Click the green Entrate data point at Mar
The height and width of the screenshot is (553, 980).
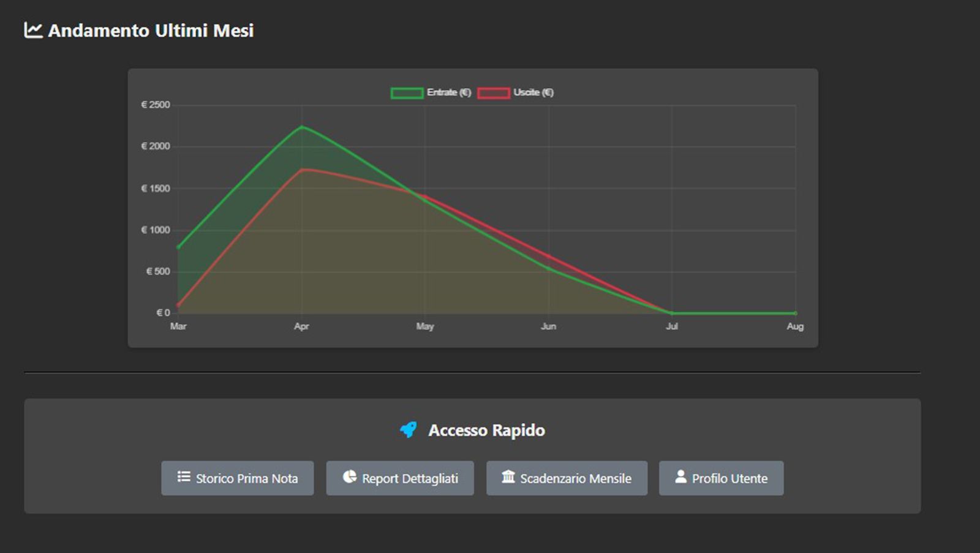click(x=178, y=247)
